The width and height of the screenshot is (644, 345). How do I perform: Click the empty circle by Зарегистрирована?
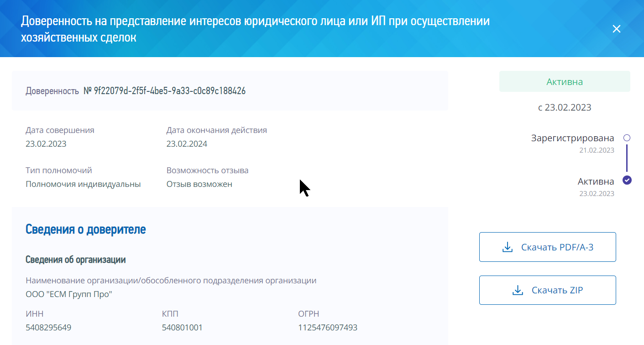627,138
